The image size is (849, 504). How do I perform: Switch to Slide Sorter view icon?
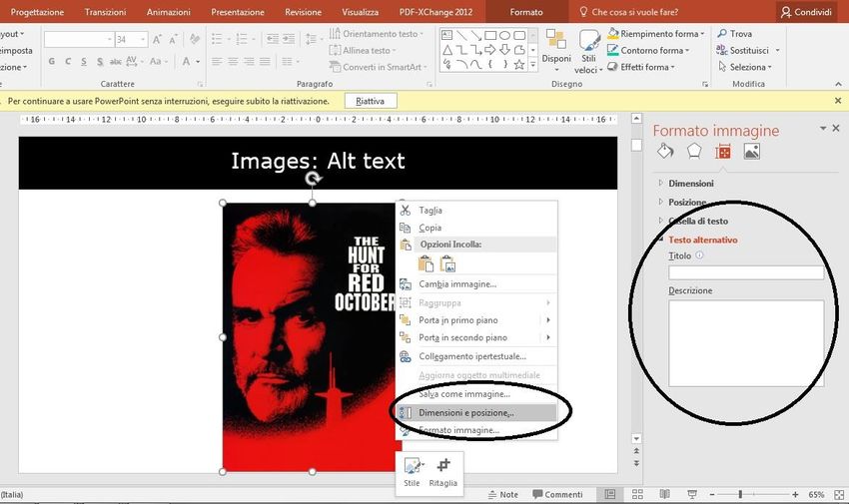coord(638,494)
